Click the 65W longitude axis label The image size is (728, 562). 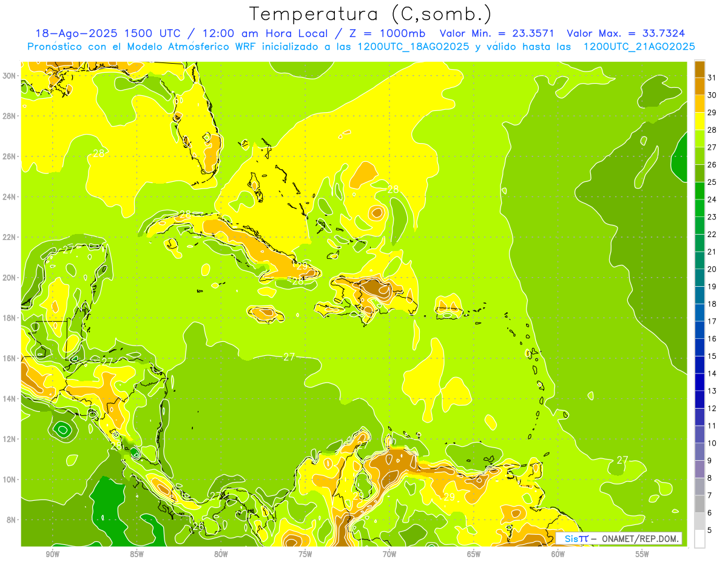click(x=474, y=554)
